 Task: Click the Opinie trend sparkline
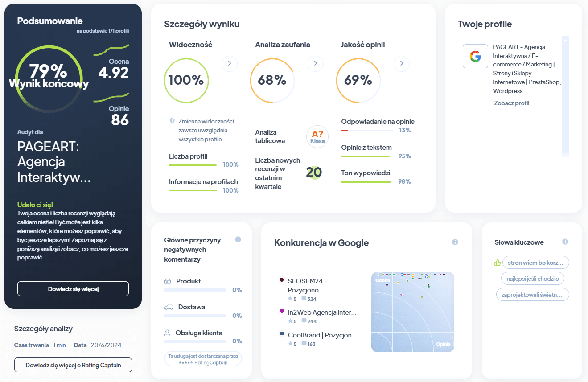click(111, 98)
